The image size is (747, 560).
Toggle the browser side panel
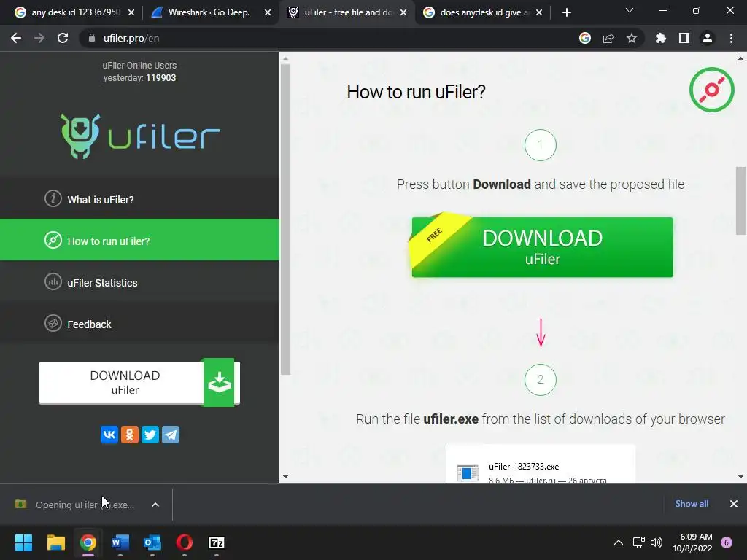coord(684,38)
